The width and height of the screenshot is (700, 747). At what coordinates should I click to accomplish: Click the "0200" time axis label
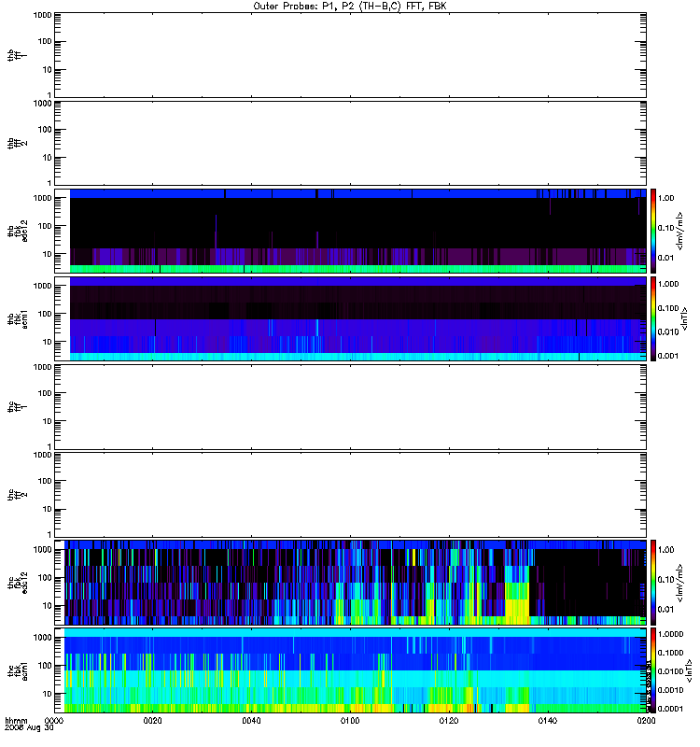(646, 721)
